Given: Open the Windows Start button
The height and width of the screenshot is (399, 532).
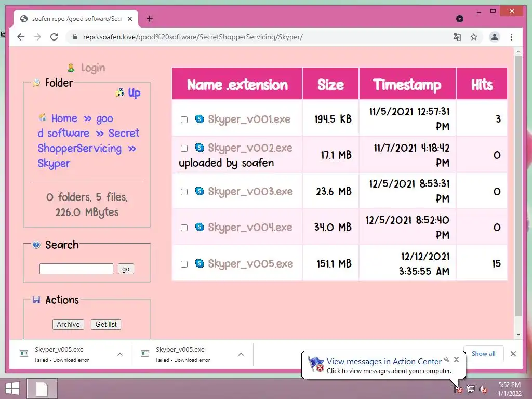Looking at the screenshot, I should (12, 389).
